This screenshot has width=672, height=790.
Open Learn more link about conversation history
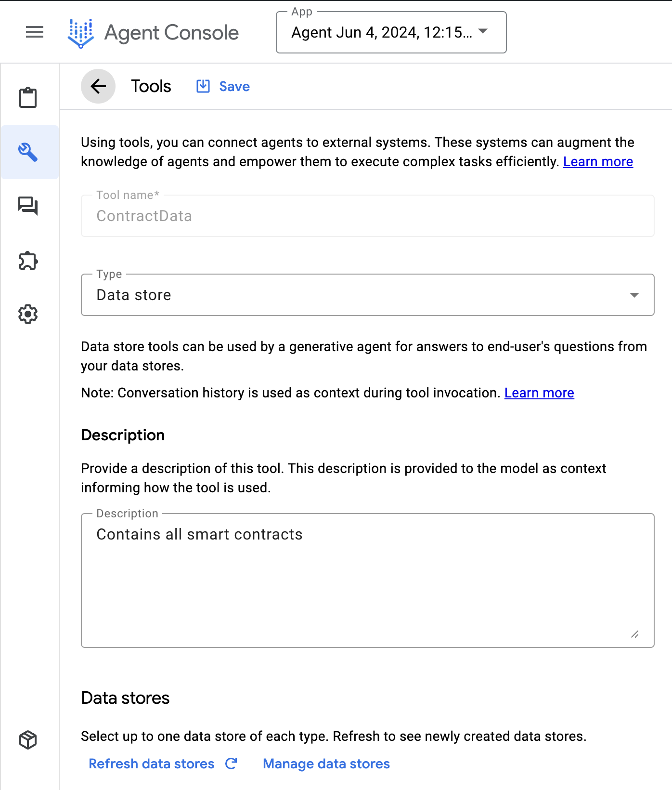539,393
